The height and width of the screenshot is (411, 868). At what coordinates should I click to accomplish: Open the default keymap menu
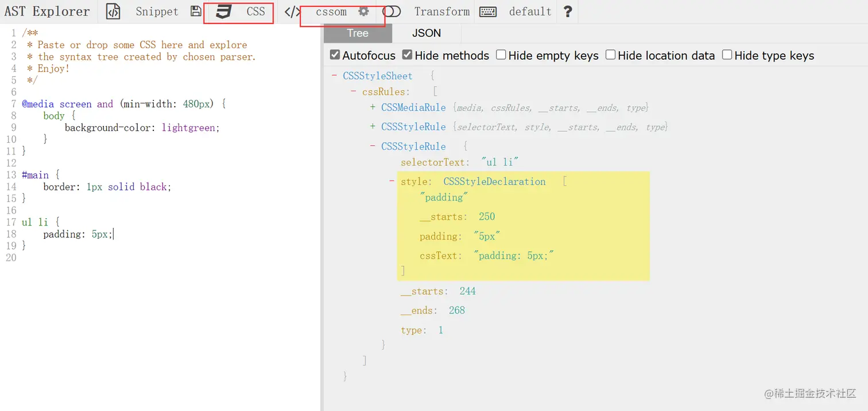(530, 11)
